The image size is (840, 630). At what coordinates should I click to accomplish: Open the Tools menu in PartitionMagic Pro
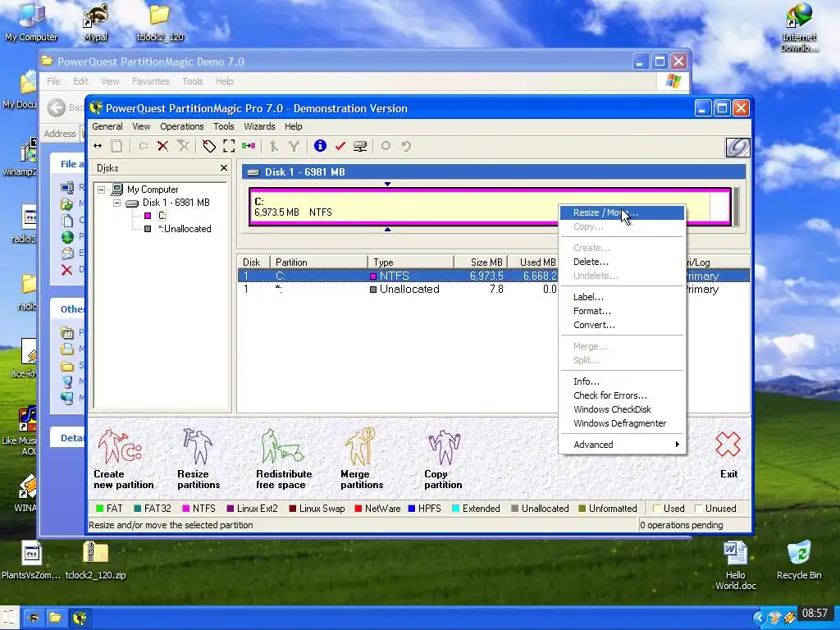point(223,126)
